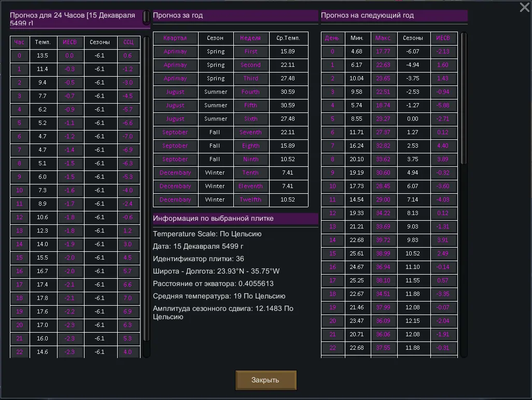This screenshot has width=532, height=400.
Task: Select hour 12 cell in the Час column
Action: [19, 217]
